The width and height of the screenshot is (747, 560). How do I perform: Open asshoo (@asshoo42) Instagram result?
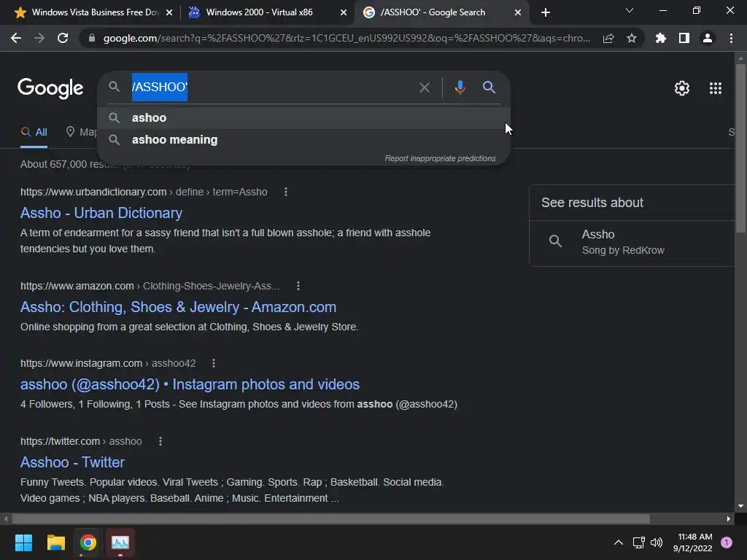point(190,384)
